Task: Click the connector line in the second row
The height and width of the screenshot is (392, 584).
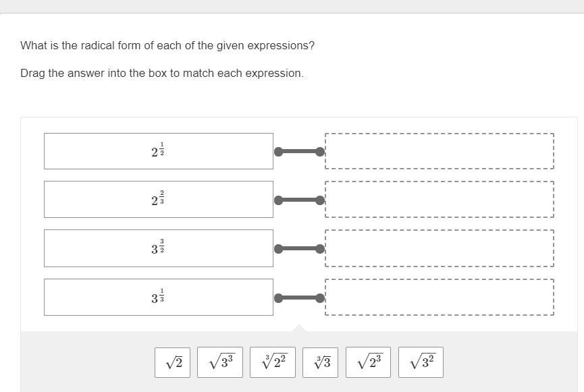Action: point(299,200)
